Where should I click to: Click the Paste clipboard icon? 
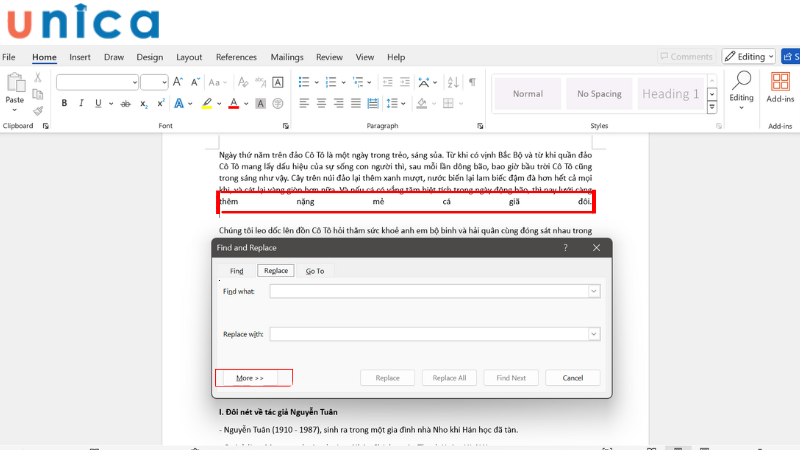click(15, 82)
